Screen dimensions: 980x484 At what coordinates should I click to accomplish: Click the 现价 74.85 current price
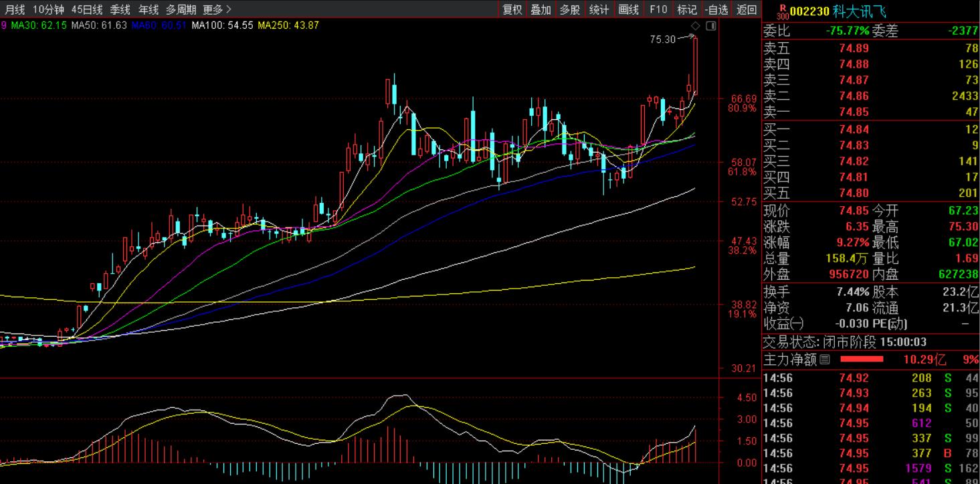(x=854, y=211)
